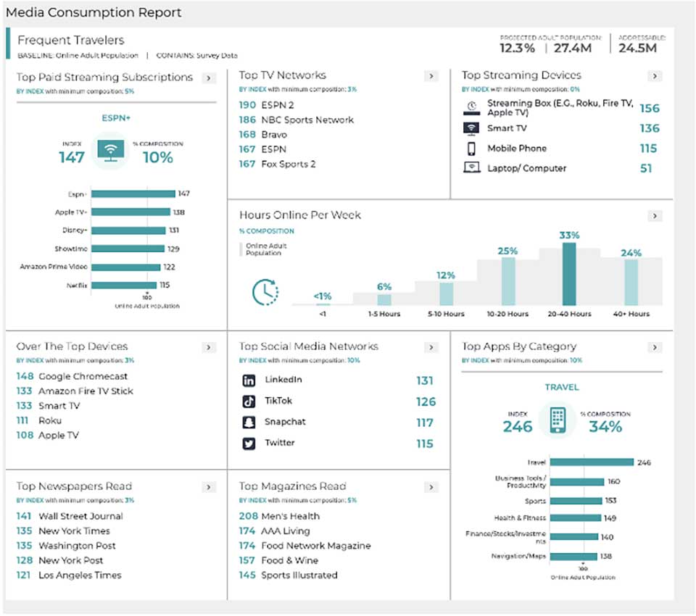The width and height of the screenshot is (696, 616).
Task: Expand the Top TV Networks panel
Action: pyautogui.click(x=431, y=76)
